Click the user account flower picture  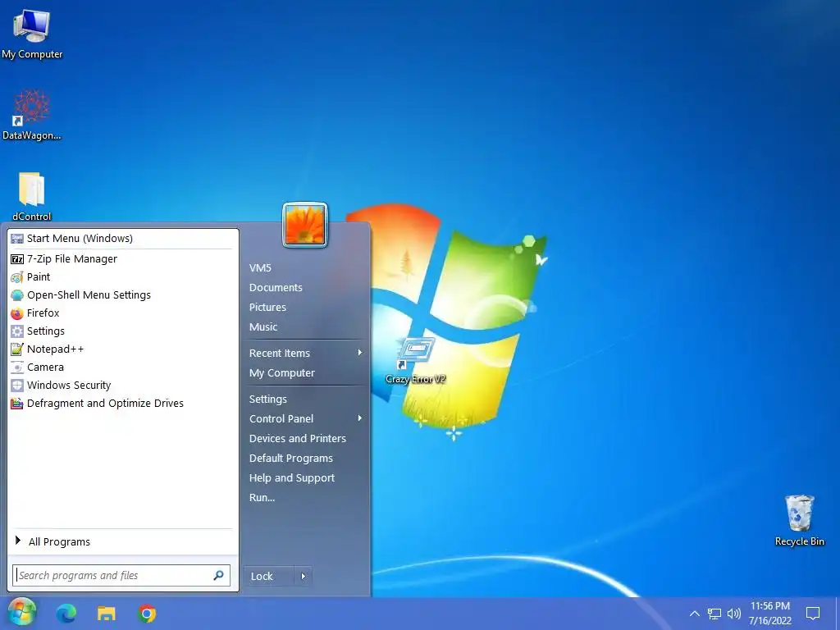[x=305, y=225]
